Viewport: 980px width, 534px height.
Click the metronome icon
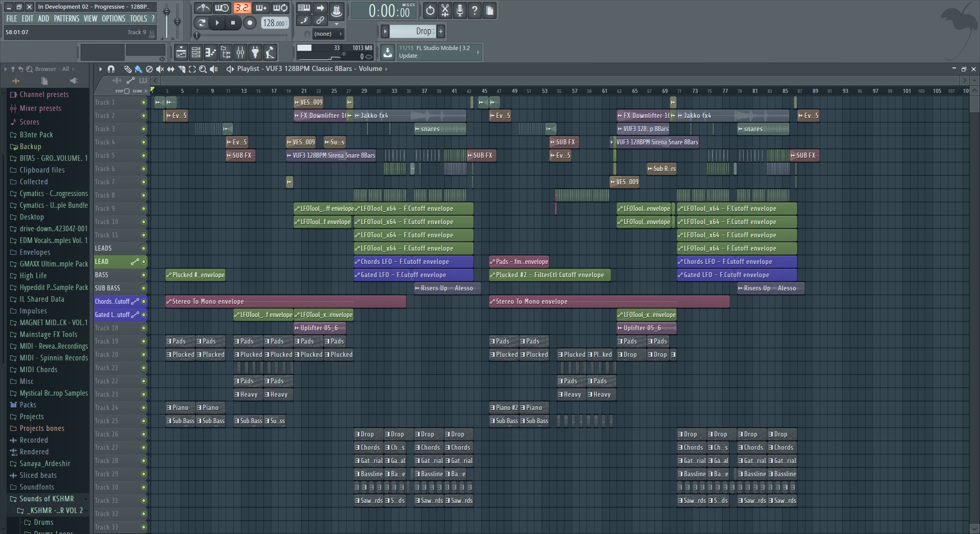pyautogui.click(x=203, y=8)
